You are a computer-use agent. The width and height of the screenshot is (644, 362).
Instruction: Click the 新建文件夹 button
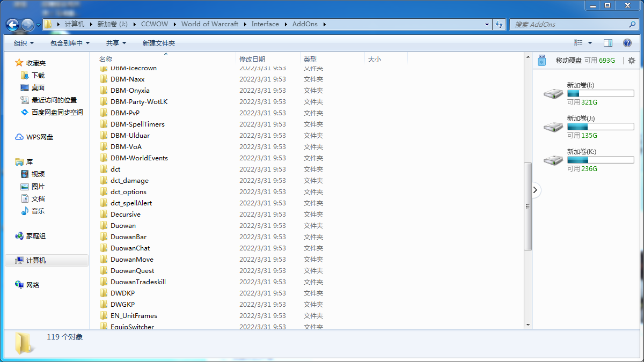coord(159,43)
